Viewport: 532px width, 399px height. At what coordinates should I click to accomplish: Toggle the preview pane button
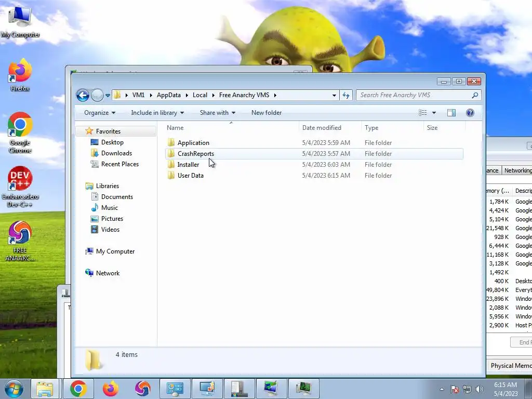click(x=451, y=113)
